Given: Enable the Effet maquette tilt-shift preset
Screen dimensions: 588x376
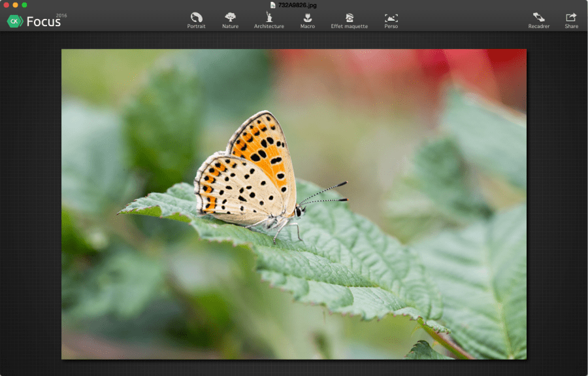Looking at the screenshot, I should [349, 20].
